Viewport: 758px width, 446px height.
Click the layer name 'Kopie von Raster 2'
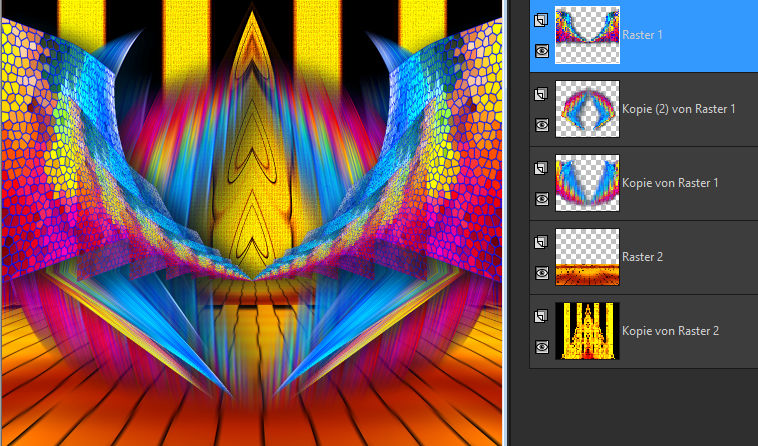tap(670, 331)
